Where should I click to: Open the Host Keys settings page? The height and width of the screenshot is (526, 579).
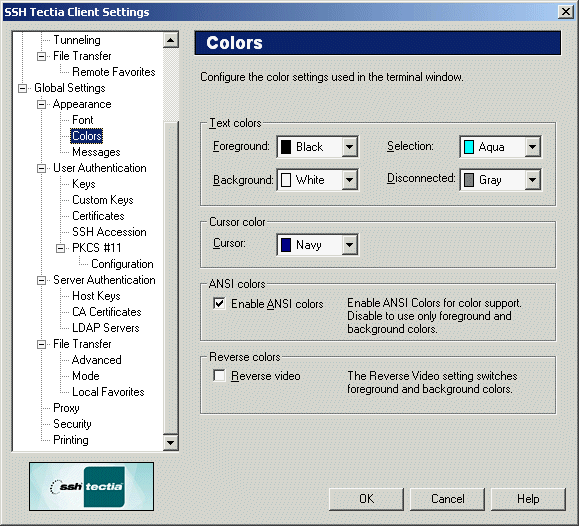(96, 296)
